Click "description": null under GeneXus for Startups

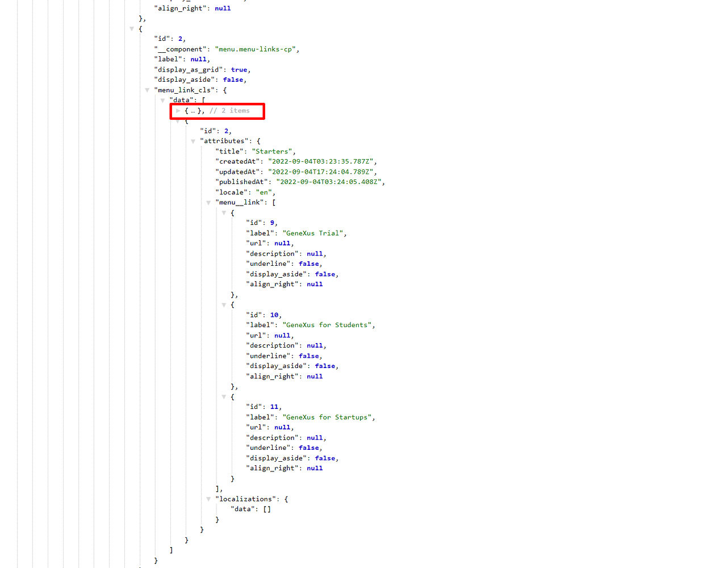[x=286, y=437]
